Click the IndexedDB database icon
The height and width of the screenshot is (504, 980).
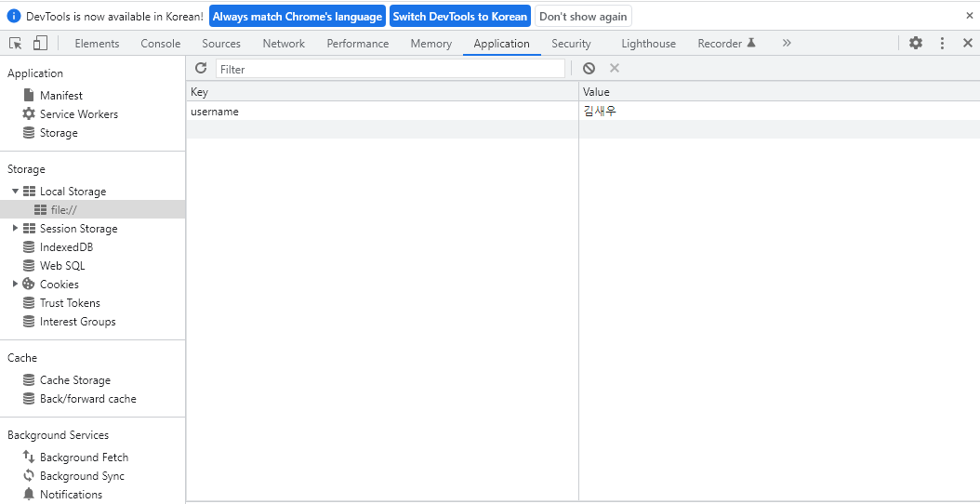click(29, 247)
